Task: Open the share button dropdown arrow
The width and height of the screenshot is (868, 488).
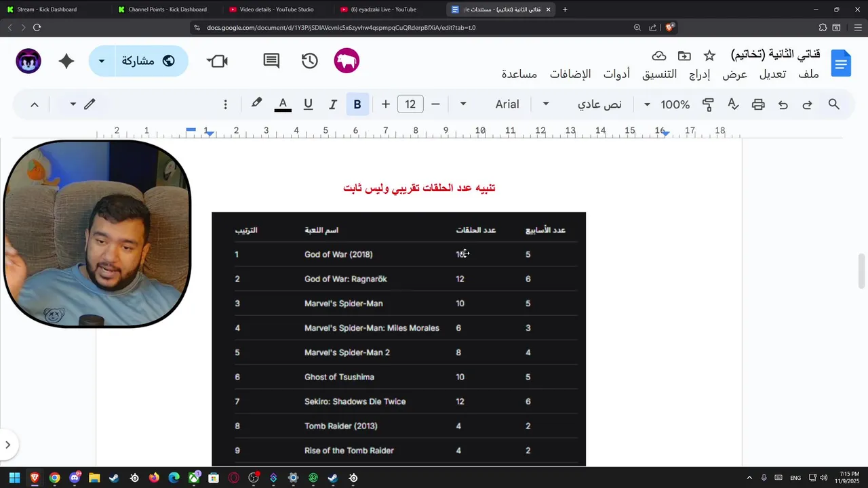Action: [x=102, y=61]
